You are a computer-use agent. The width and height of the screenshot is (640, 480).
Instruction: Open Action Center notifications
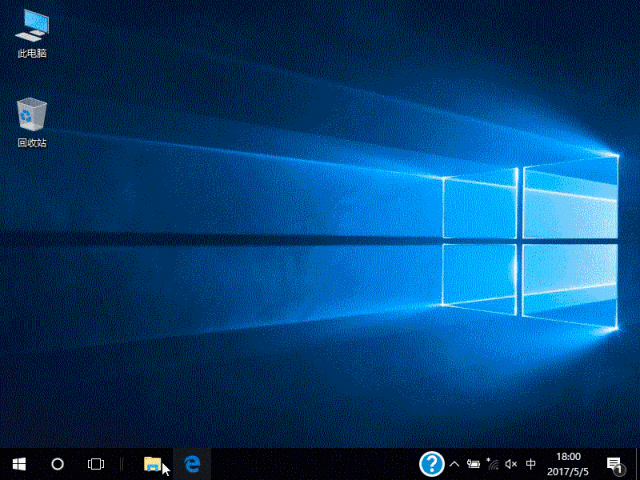click(x=614, y=464)
